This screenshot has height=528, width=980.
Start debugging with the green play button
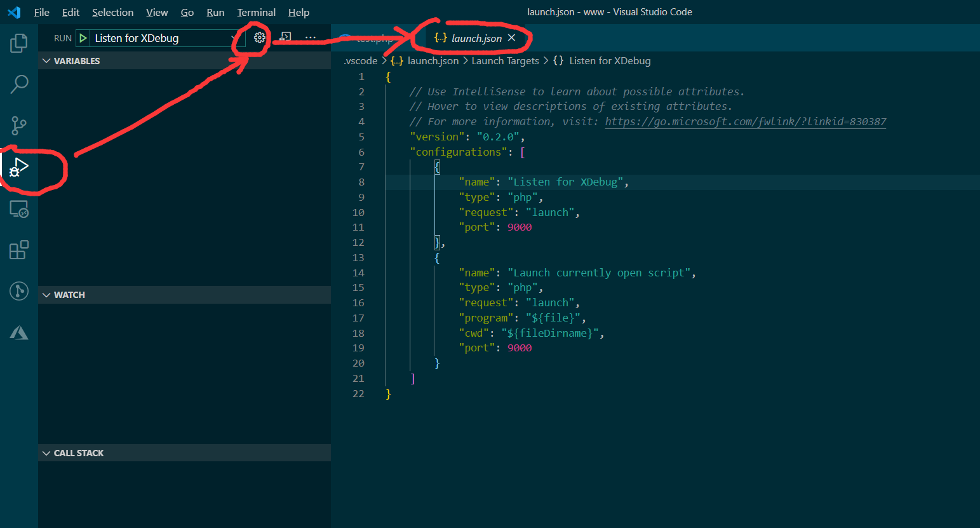click(x=83, y=38)
